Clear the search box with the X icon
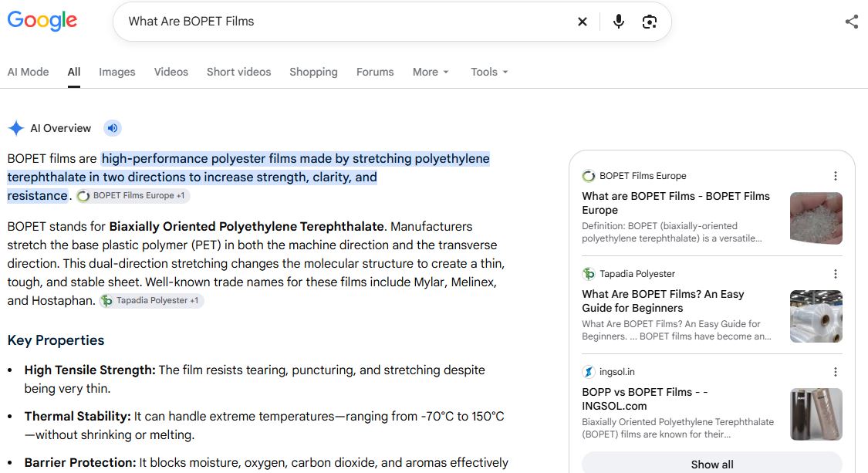 pyautogui.click(x=583, y=22)
